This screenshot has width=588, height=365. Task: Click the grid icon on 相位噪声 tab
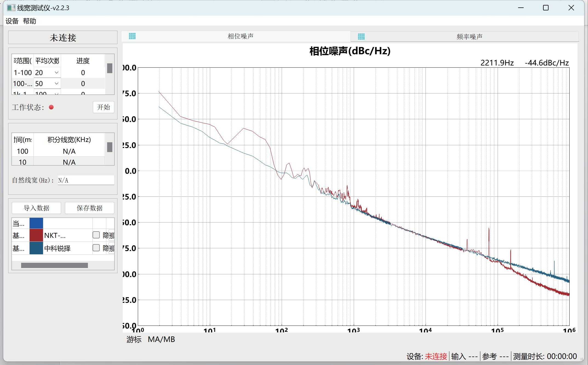(x=132, y=36)
